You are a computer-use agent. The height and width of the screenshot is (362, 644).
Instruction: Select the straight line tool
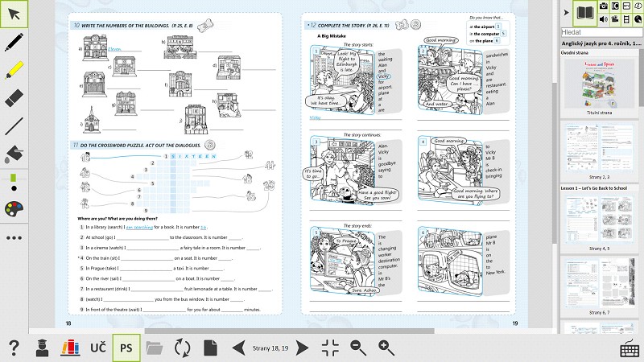click(x=14, y=126)
